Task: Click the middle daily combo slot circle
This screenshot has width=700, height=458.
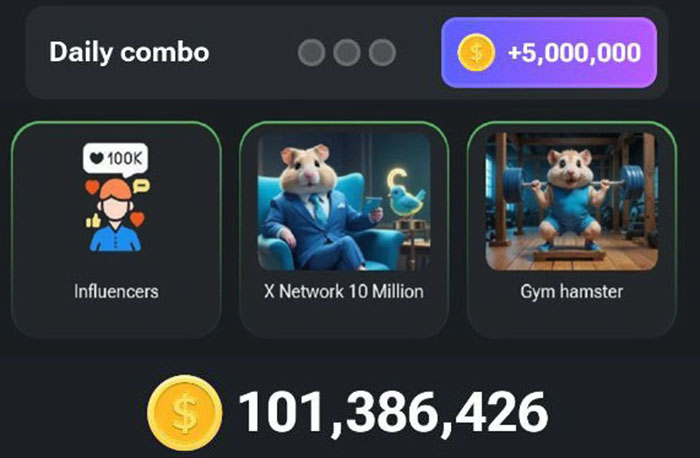Action: (347, 52)
